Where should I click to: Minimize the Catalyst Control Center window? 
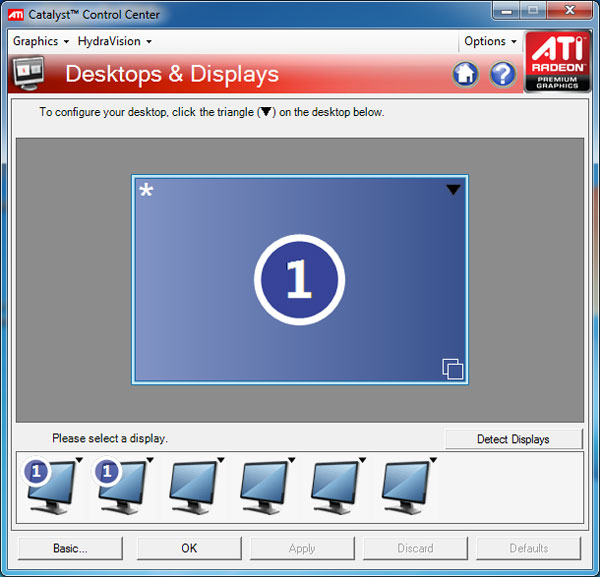pyautogui.click(x=506, y=11)
